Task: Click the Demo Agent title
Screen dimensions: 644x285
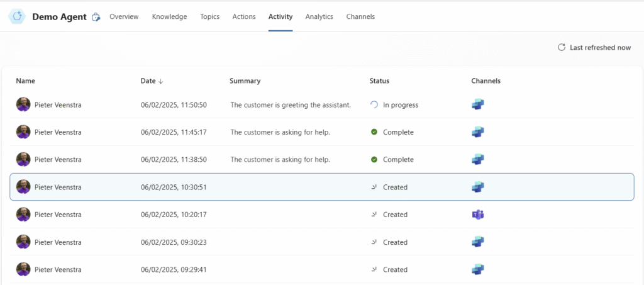Action: [60, 17]
